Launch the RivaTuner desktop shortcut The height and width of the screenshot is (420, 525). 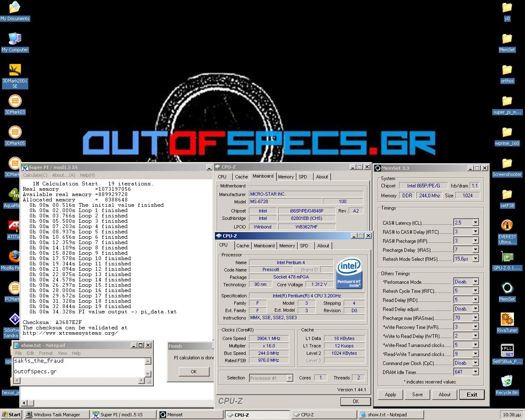point(507,323)
